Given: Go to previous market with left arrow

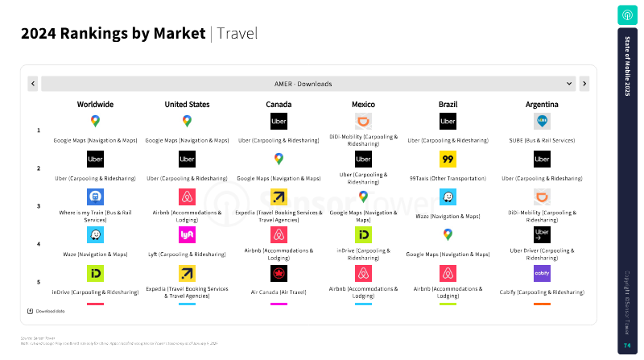Looking at the screenshot, I should coord(33,84).
